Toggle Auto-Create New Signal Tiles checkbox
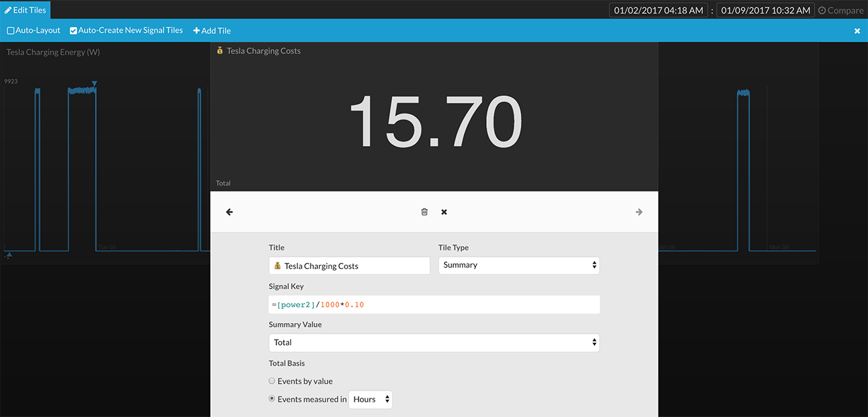868x417 pixels. (73, 31)
